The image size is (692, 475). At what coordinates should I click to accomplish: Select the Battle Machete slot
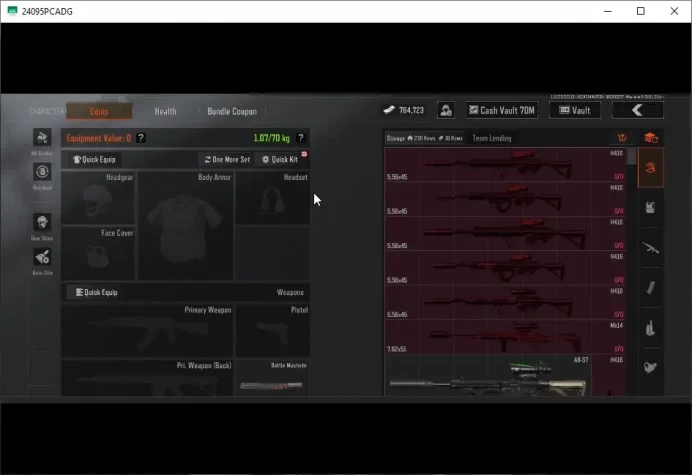pos(272,378)
